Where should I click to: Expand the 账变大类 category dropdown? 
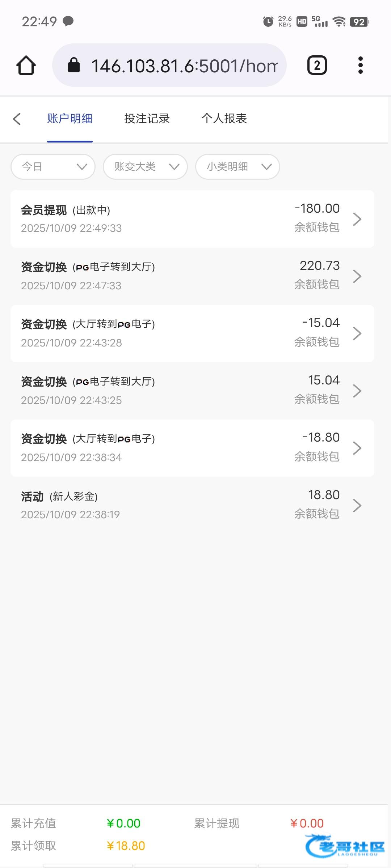[x=145, y=167]
